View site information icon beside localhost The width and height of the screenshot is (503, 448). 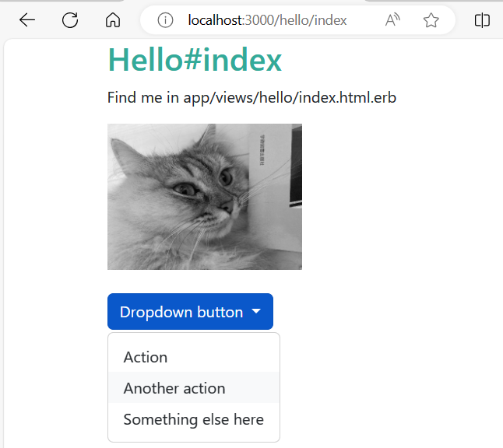165,20
